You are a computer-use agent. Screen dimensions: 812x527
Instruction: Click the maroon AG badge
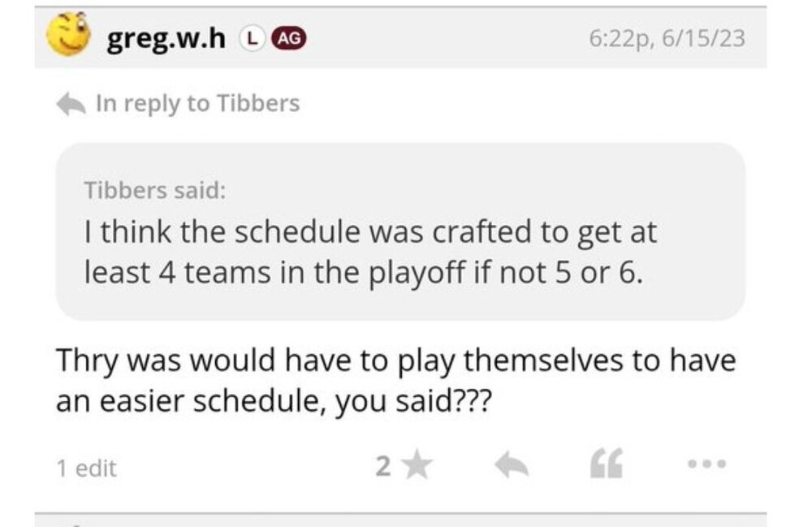coord(287,37)
